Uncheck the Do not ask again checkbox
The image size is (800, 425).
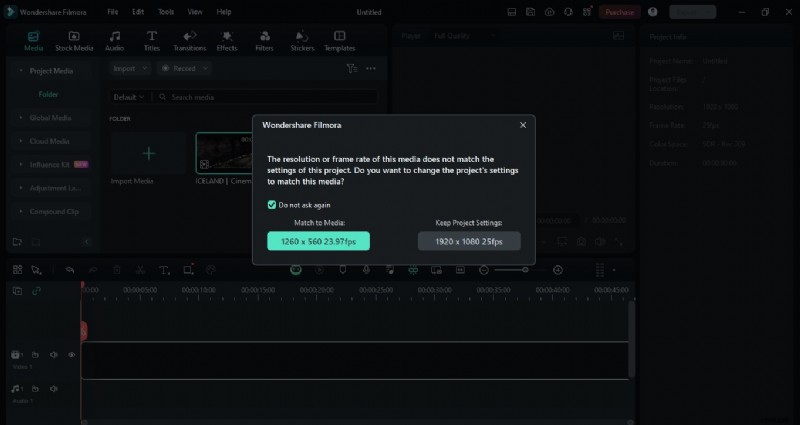click(272, 205)
